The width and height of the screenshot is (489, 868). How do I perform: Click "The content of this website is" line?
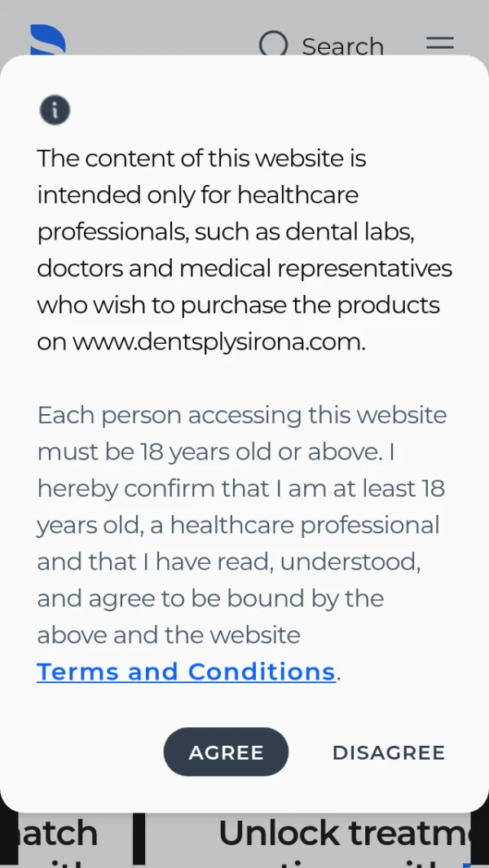point(201,158)
